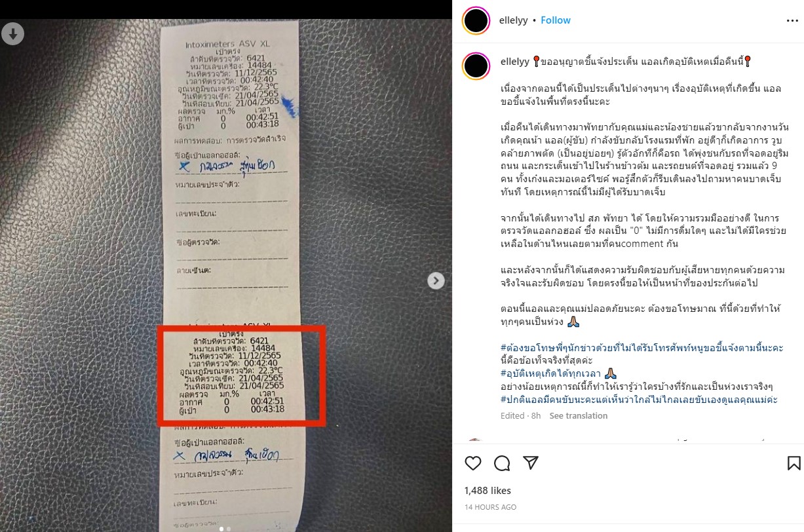The image size is (804, 532).
Task: Go to next photo with arrow
Action: [436, 280]
